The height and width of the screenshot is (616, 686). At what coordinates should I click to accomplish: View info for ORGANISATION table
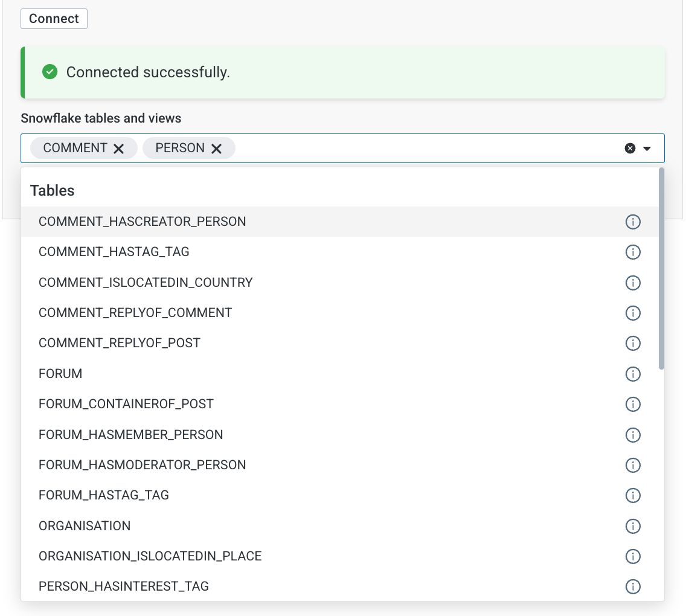(x=632, y=526)
